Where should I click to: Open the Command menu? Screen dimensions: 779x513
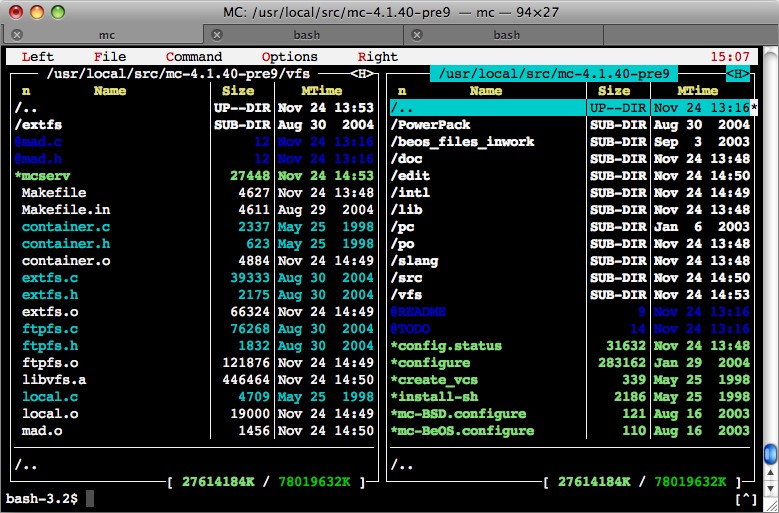[x=194, y=57]
